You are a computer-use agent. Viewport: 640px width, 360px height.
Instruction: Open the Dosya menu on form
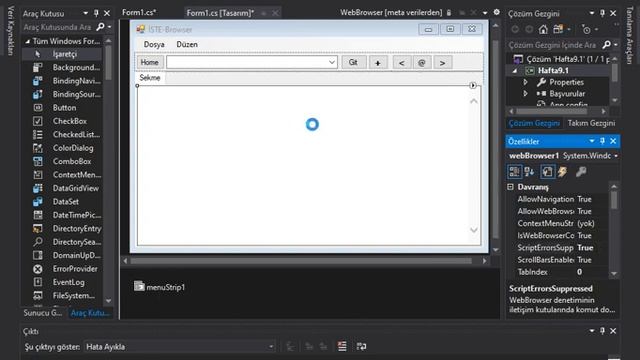pyautogui.click(x=154, y=44)
